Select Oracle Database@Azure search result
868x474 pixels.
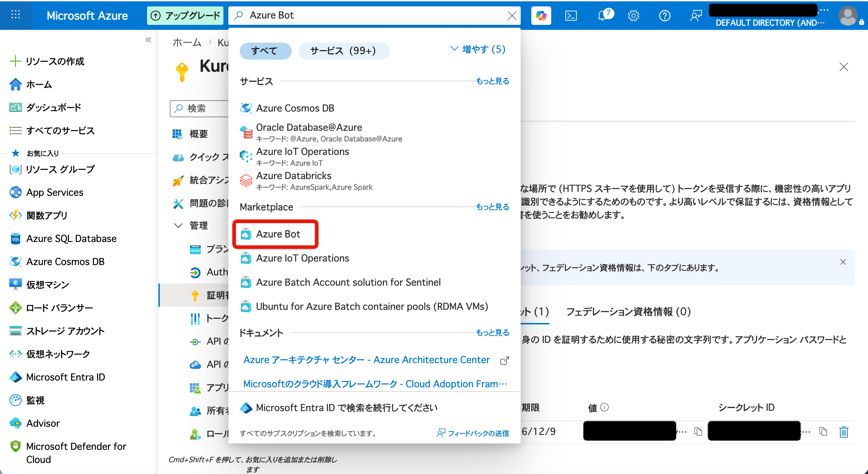pos(321,132)
